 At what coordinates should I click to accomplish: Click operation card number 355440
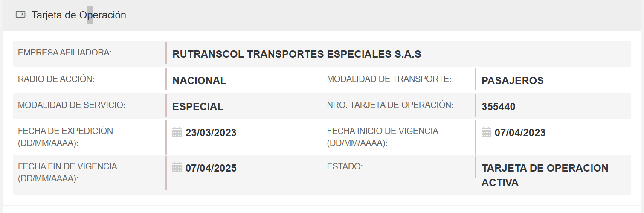(x=498, y=107)
